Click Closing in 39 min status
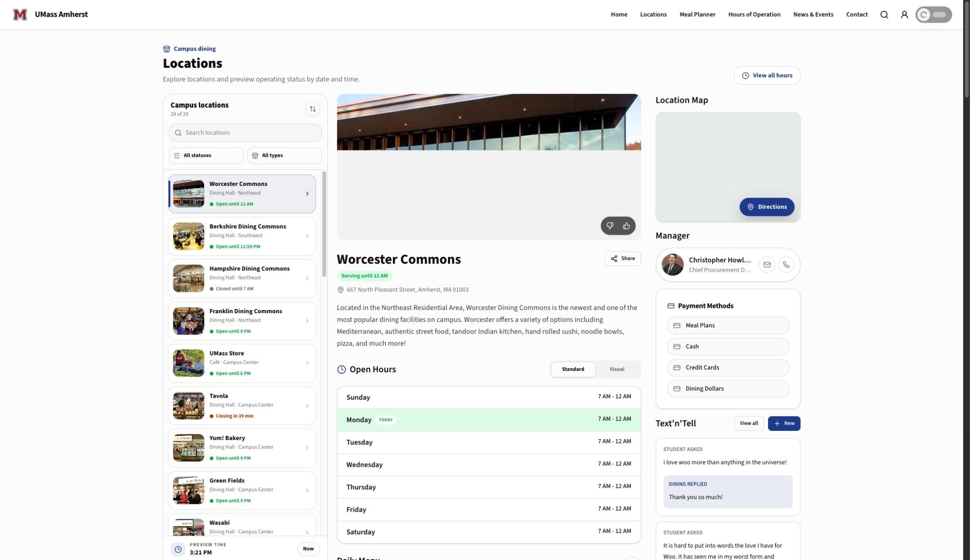This screenshot has height=560, width=970. [234, 416]
